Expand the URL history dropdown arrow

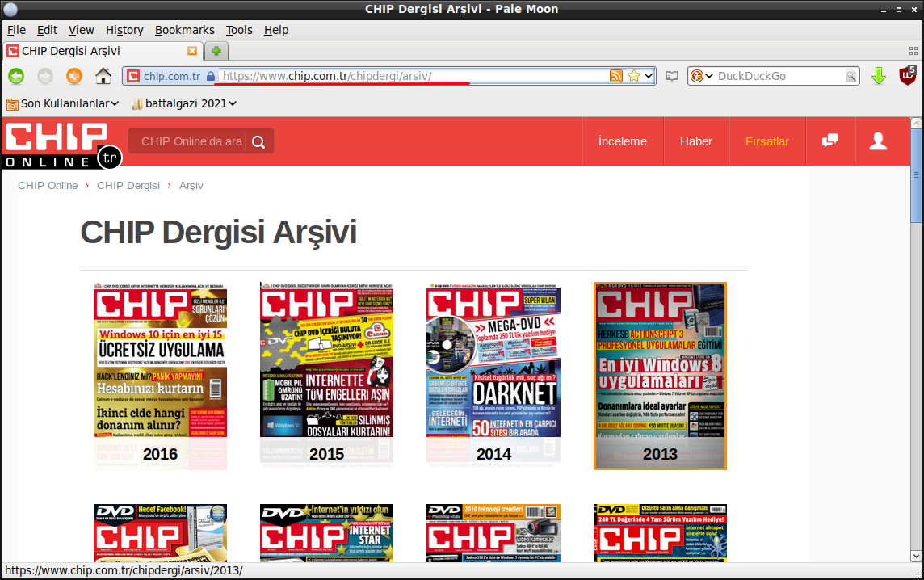click(x=649, y=76)
